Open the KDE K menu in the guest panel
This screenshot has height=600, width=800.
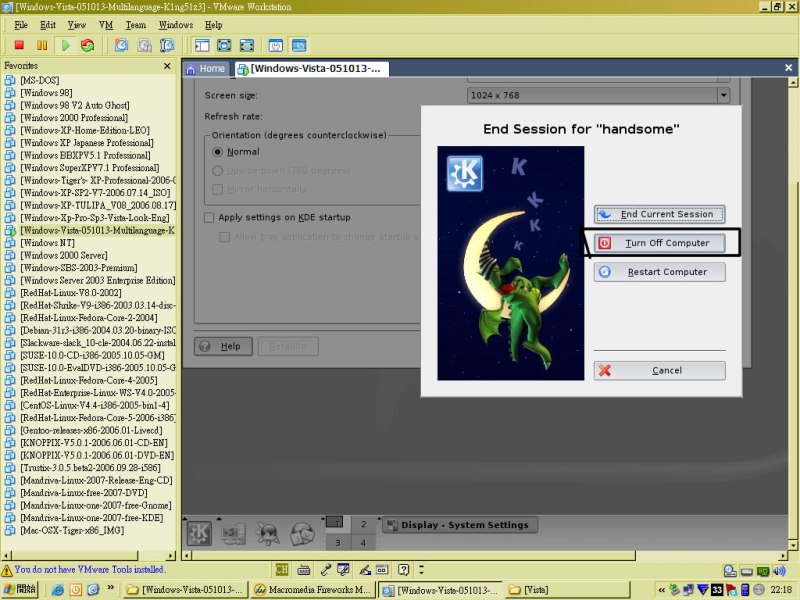tap(199, 533)
